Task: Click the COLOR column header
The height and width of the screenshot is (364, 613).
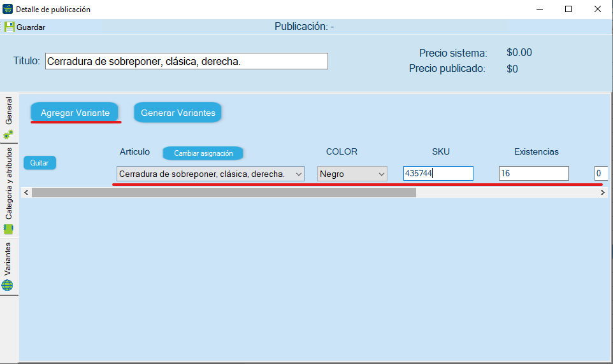Action: coord(342,151)
